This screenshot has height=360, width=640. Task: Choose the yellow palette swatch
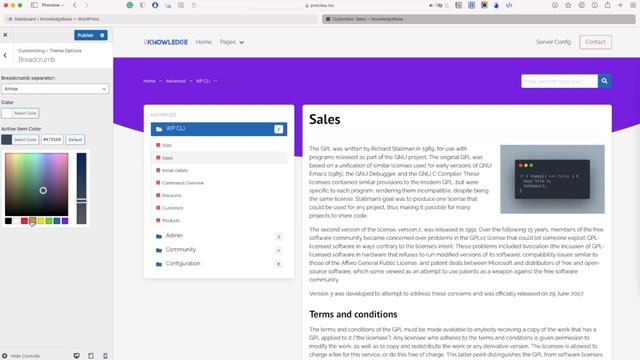[41, 221]
